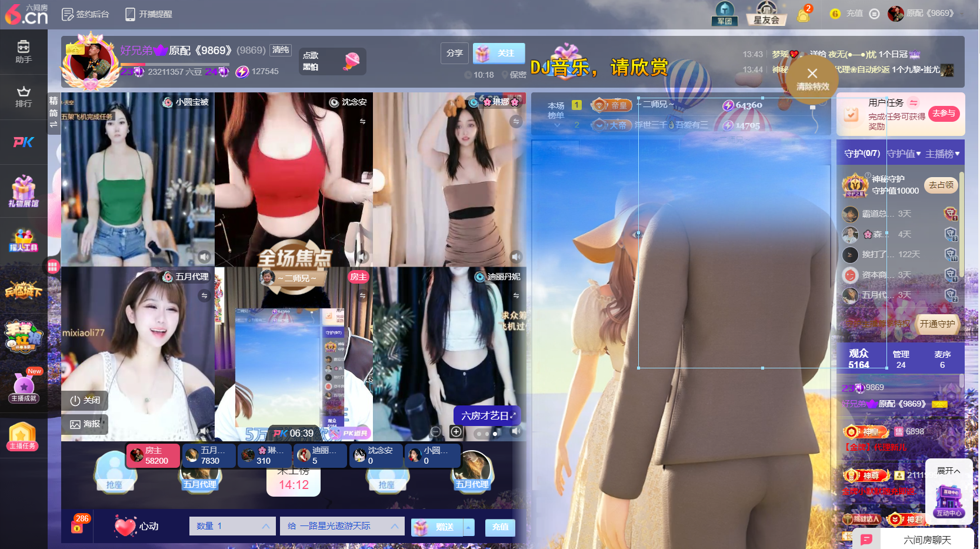The image size is (980, 549).
Task: Open the 礼物展馆 gift gallery icon
Action: point(24,192)
